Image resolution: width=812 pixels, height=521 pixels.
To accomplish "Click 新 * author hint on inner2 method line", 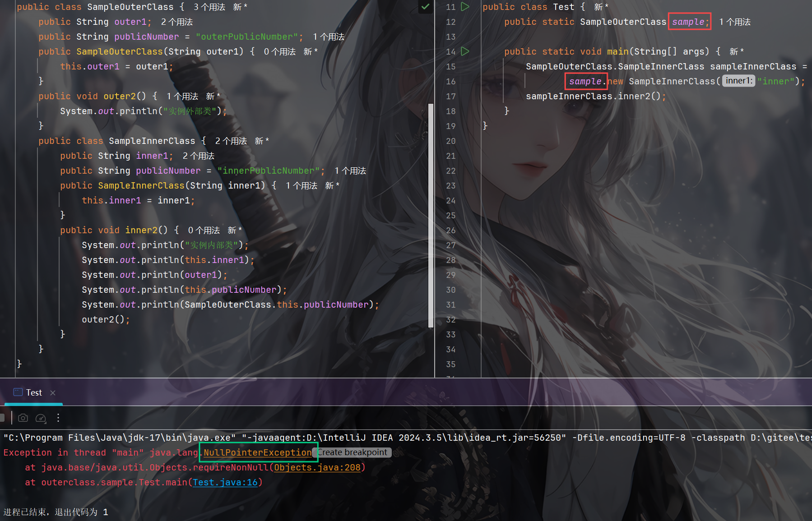I will pyautogui.click(x=235, y=231).
